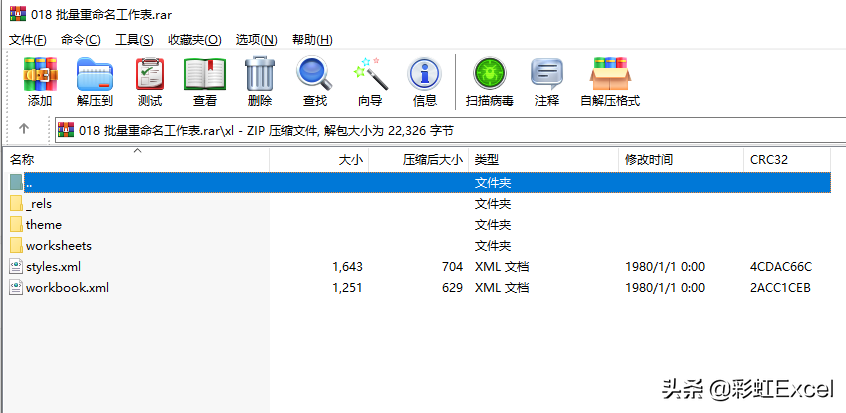This screenshot has width=846, height=413.
Task: Click CRC32 value 4CDAC66C
Action: tap(781, 267)
